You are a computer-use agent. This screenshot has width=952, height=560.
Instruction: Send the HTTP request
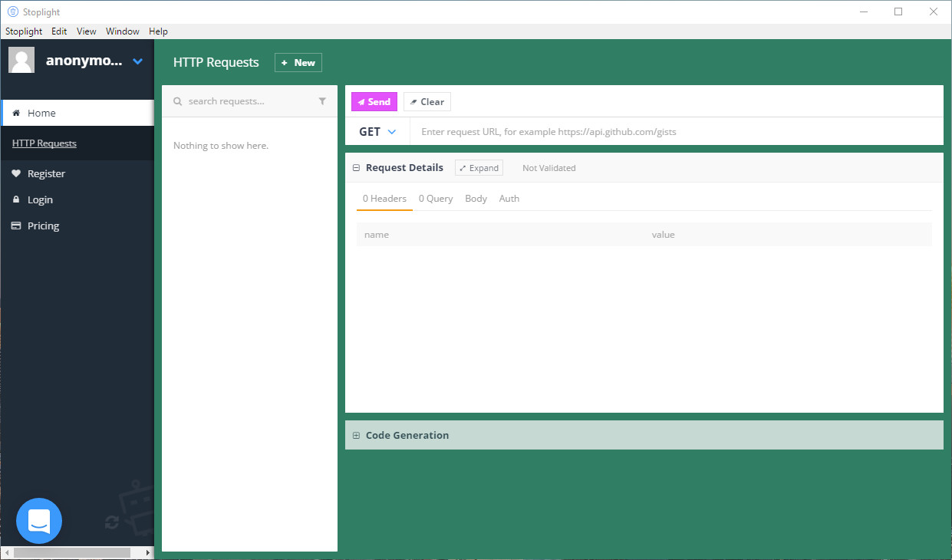point(374,102)
